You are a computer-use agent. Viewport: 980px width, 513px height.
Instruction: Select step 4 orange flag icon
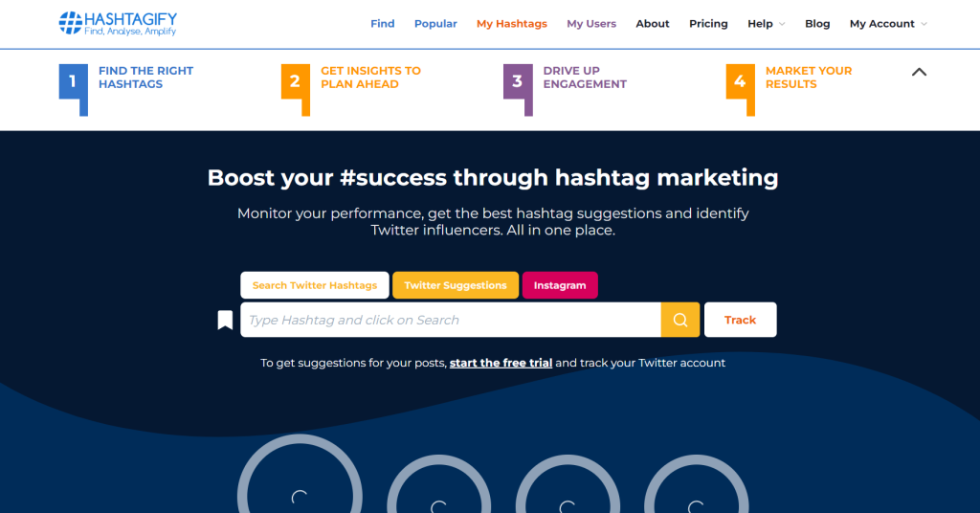pos(741,89)
